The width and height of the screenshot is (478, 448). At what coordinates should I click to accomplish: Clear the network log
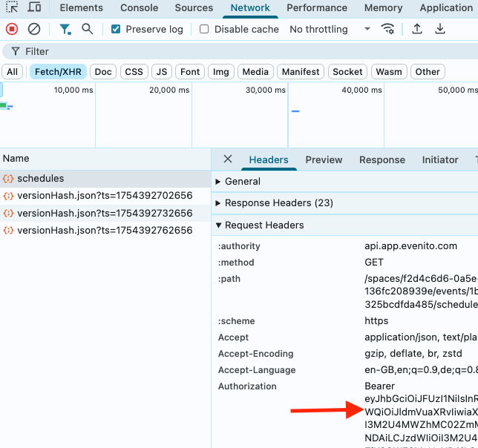click(34, 29)
